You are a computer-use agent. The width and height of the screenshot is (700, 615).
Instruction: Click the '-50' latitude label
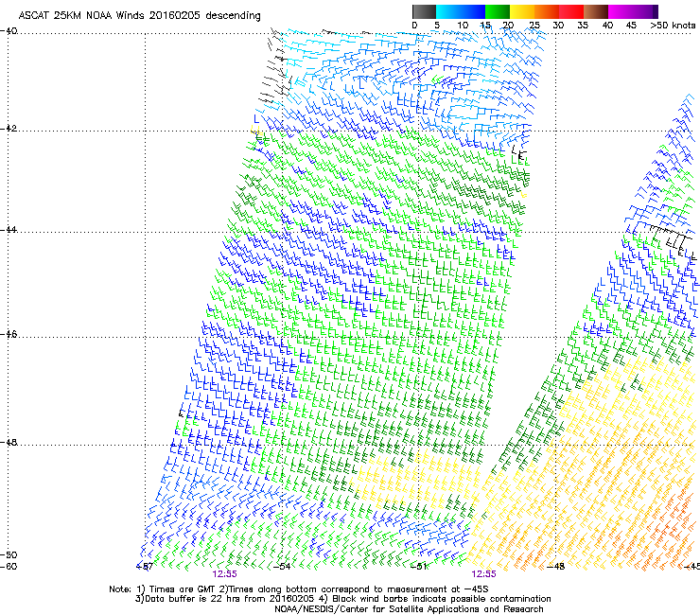tap(9, 555)
